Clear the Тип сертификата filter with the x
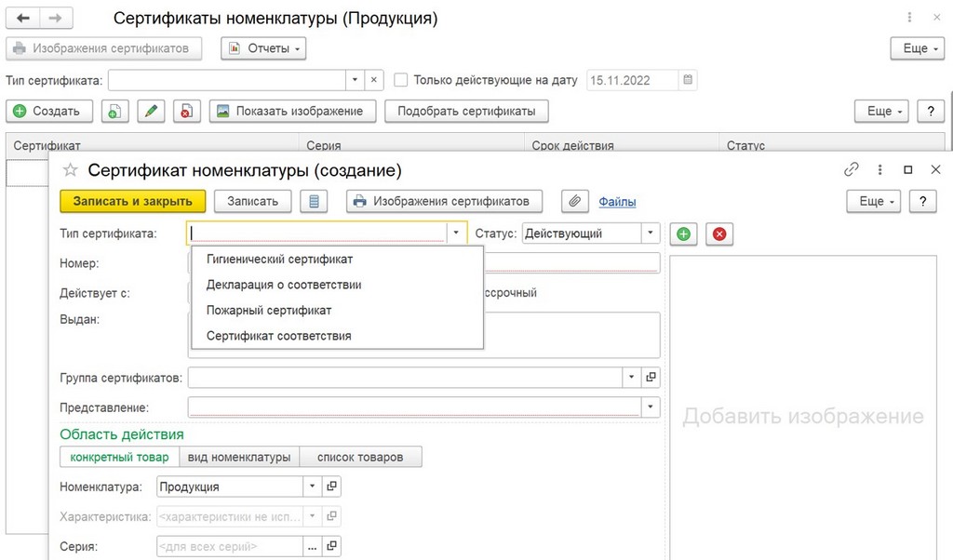953x560 pixels. coord(374,80)
